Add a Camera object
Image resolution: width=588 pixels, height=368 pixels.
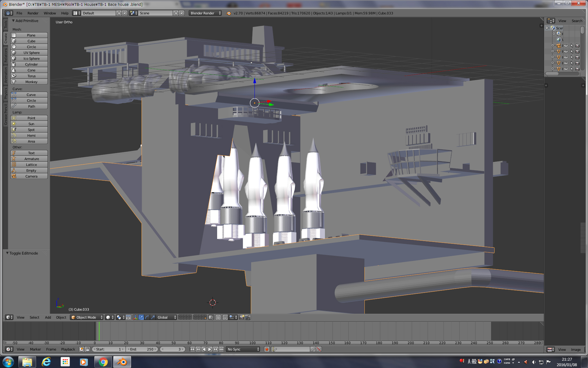click(x=29, y=176)
